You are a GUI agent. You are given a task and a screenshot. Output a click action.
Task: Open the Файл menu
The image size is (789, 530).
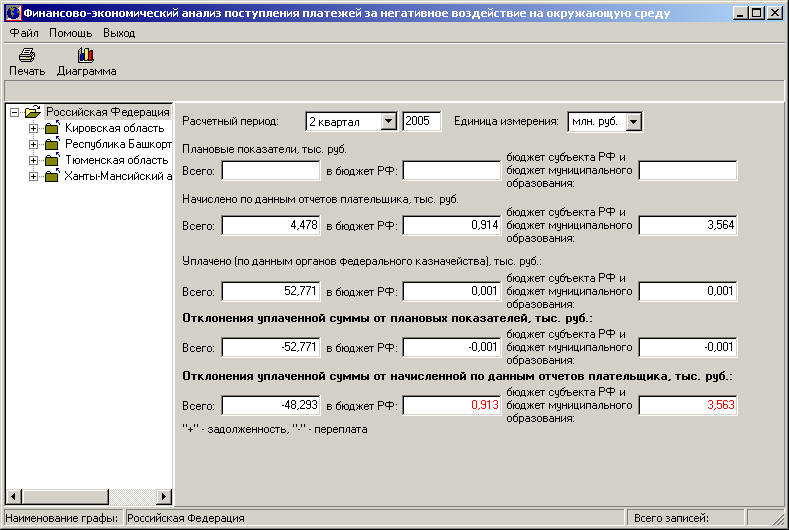(23, 33)
